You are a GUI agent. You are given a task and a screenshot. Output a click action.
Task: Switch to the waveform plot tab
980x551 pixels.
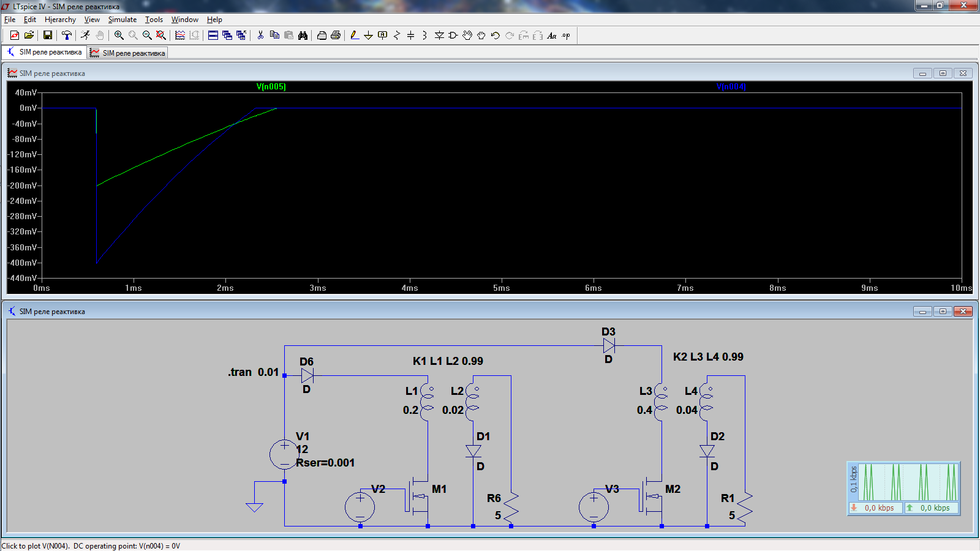[x=127, y=53]
